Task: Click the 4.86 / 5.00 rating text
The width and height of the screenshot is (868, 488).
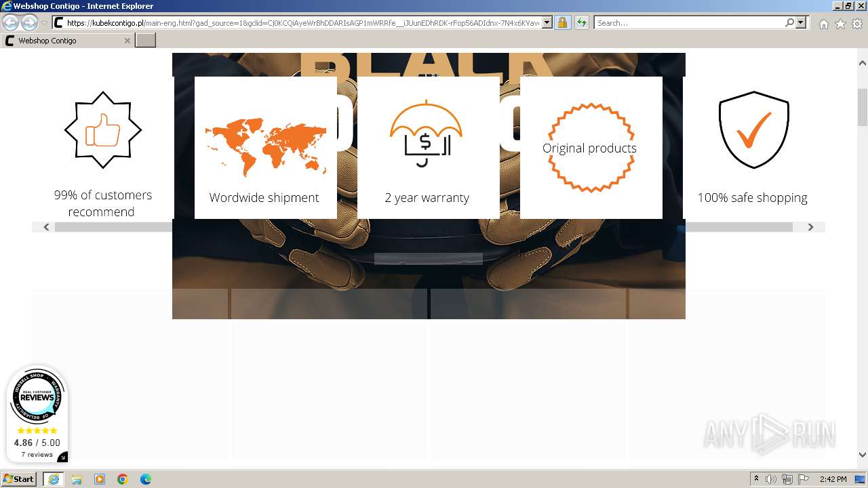Action: [x=37, y=443]
